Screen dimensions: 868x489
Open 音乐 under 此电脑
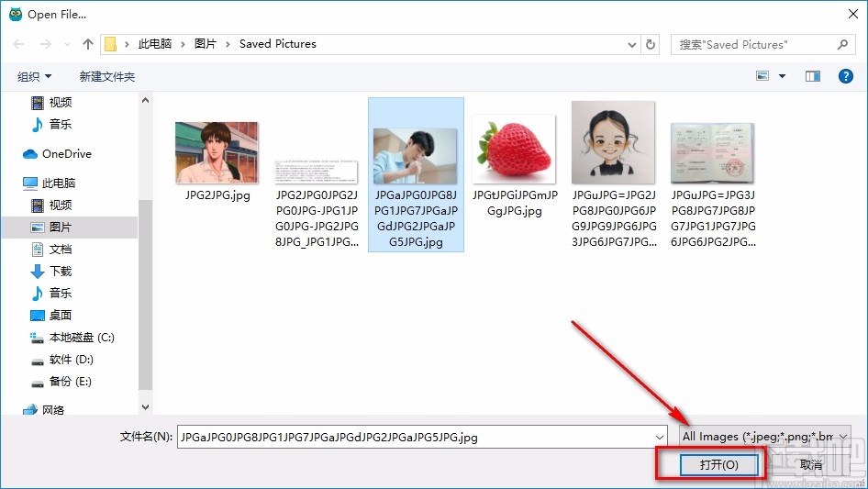coord(51,293)
